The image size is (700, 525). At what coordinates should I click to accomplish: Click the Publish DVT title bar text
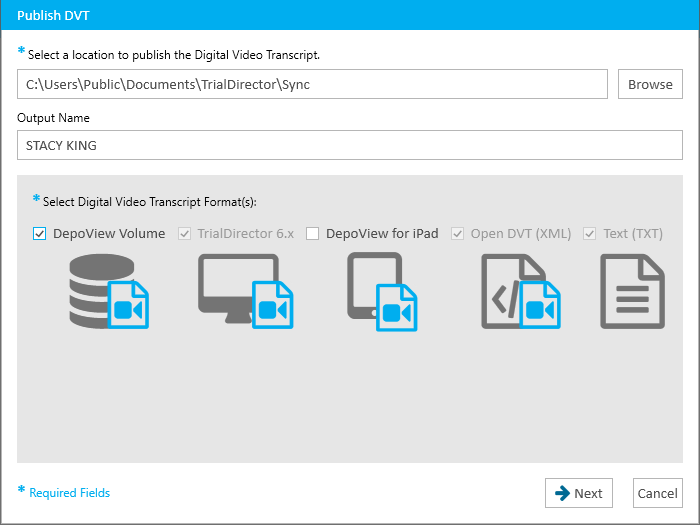pos(53,16)
